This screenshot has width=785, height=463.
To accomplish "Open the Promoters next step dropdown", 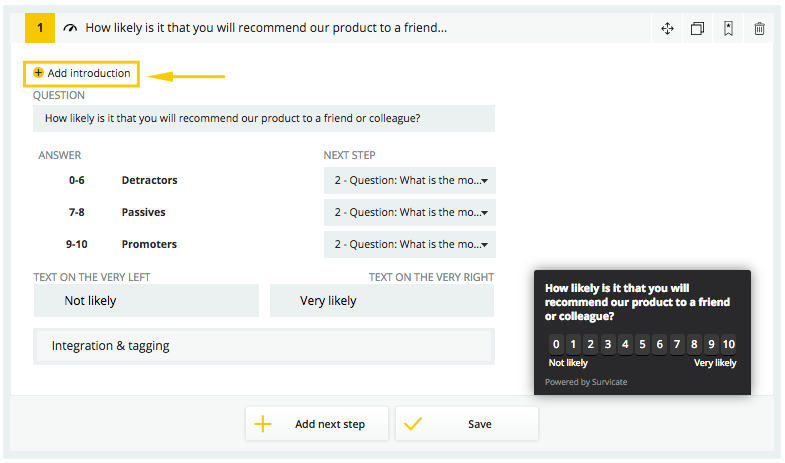I will click(x=410, y=244).
